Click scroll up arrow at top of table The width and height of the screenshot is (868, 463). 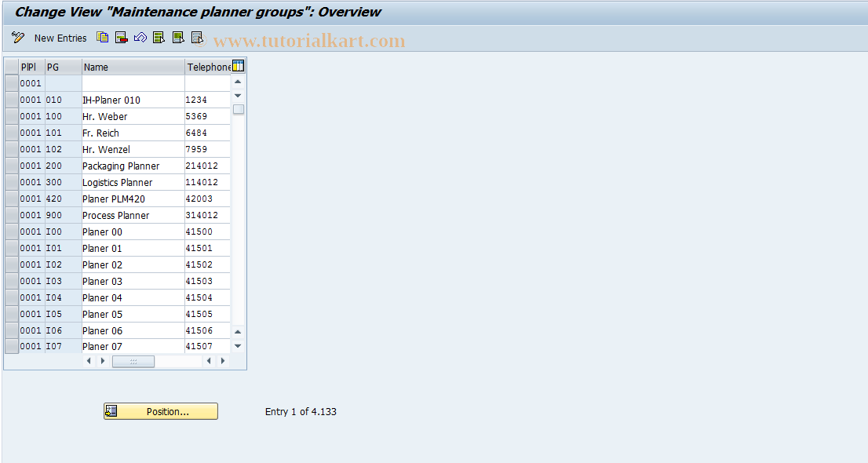click(238, 82)
